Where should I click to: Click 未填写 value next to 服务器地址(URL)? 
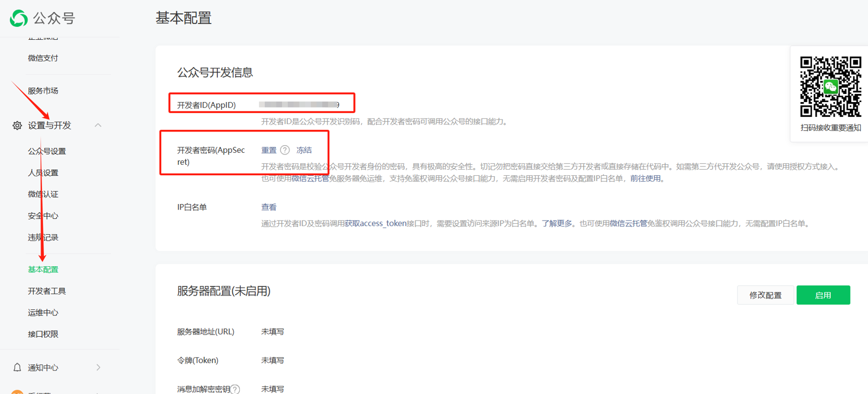[273, 331]
